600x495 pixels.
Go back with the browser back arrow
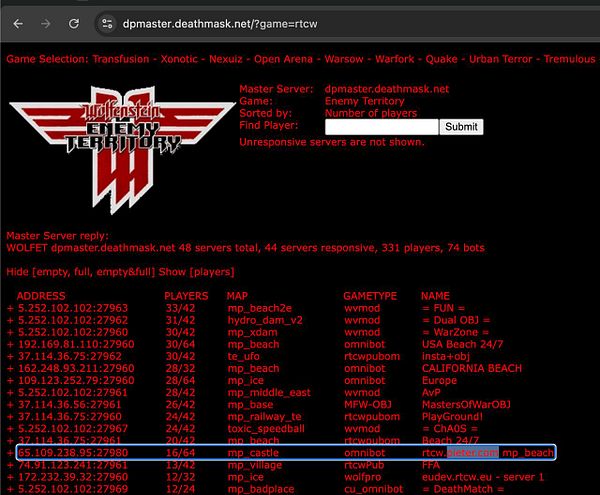point(18,24)
